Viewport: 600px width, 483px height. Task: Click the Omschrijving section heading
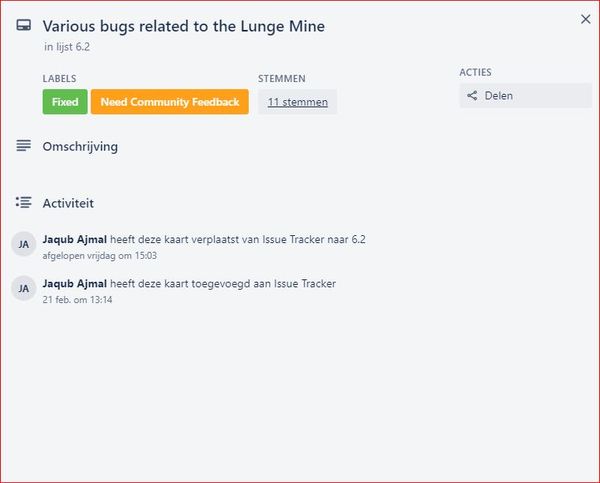coord(80,147)
